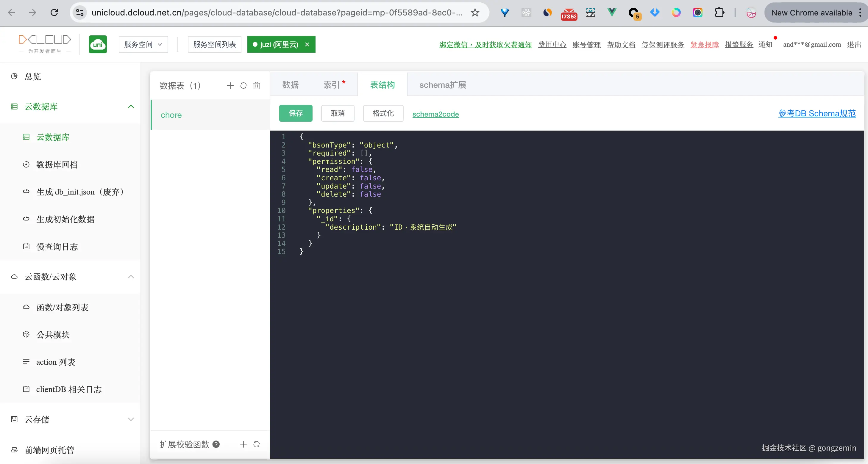The width and height of the screenshot is (868, 464).
Task: Close the juzi (阿里云) space tab
Action: pyautogui.click(x=307, y=44)
